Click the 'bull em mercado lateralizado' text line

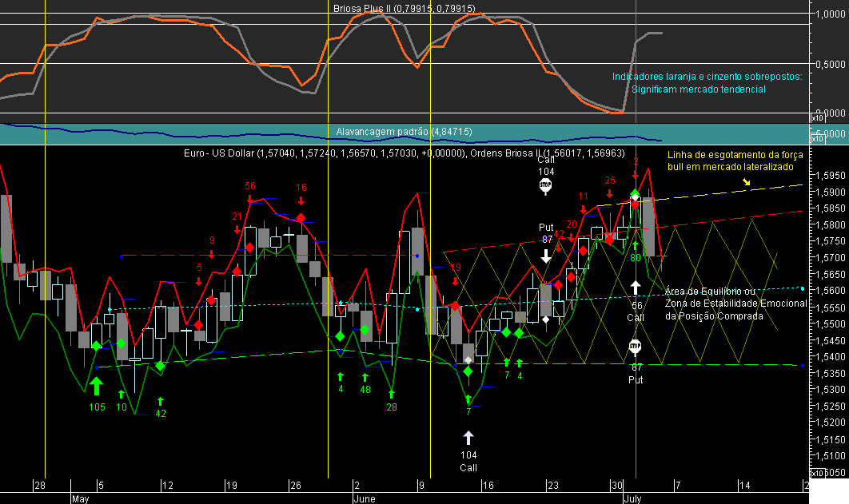pyautogui.click(x=731, y=167)
